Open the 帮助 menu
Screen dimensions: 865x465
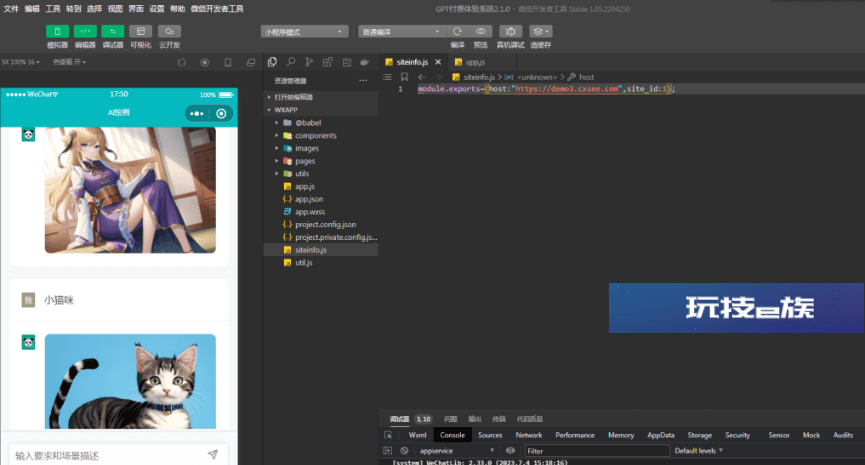coord(178,9)
